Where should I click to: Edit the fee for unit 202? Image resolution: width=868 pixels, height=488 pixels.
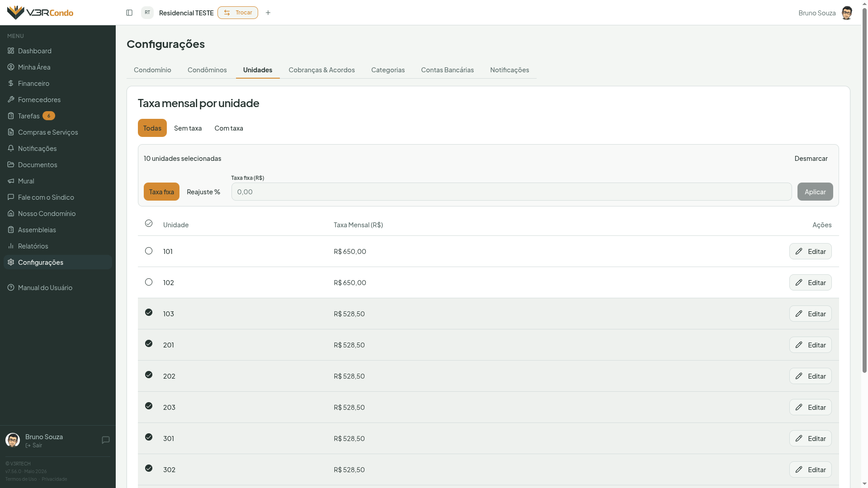tap(811, 376)
